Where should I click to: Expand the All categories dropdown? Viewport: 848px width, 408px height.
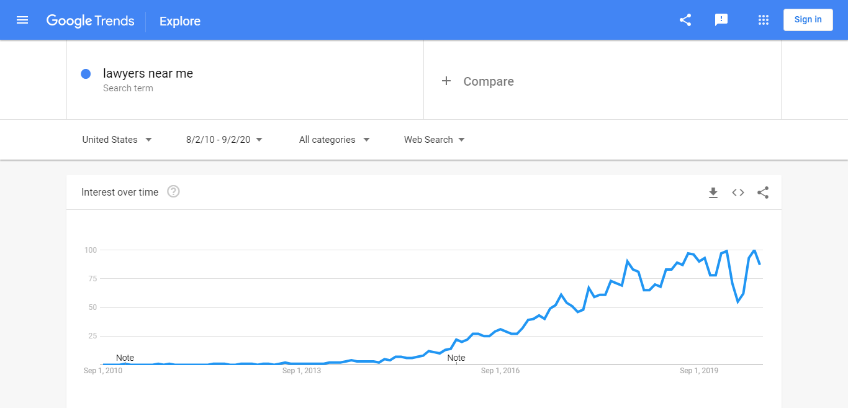pyautogui.click(x=334, y=140)
